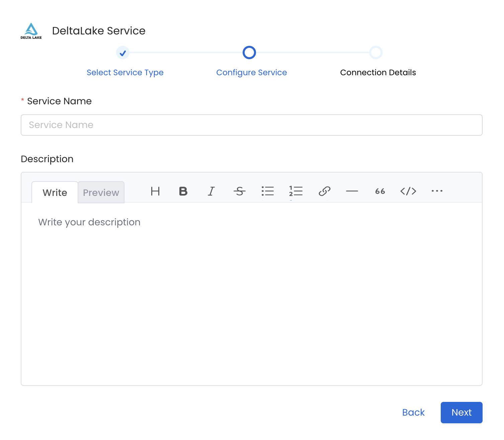Insert a code block
This screenshot has width=504, height=440.
408,192
